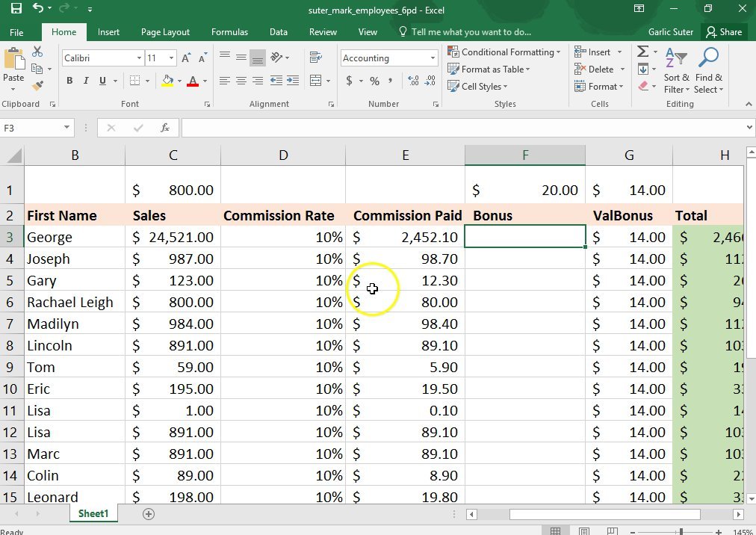Switch to the Formulas ribbon tab
Screen dimensions: 756x535
point(229,32)
